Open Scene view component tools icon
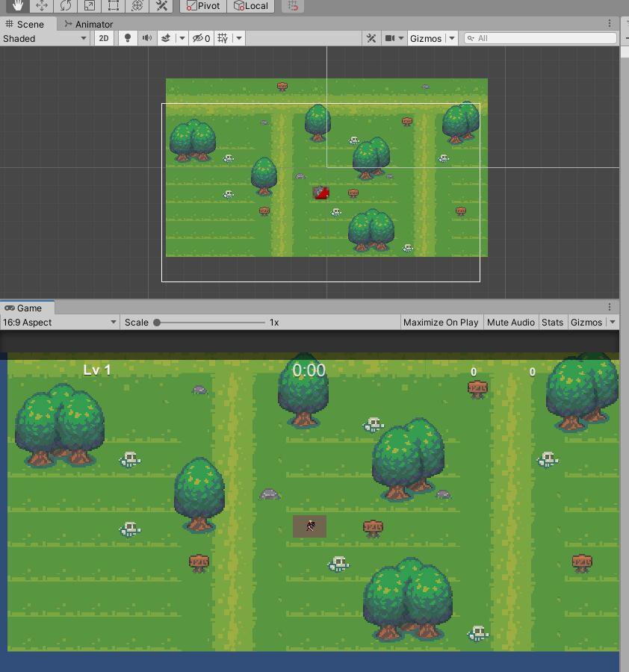This screenshot has height=672, width=629. tap(371, 39)
